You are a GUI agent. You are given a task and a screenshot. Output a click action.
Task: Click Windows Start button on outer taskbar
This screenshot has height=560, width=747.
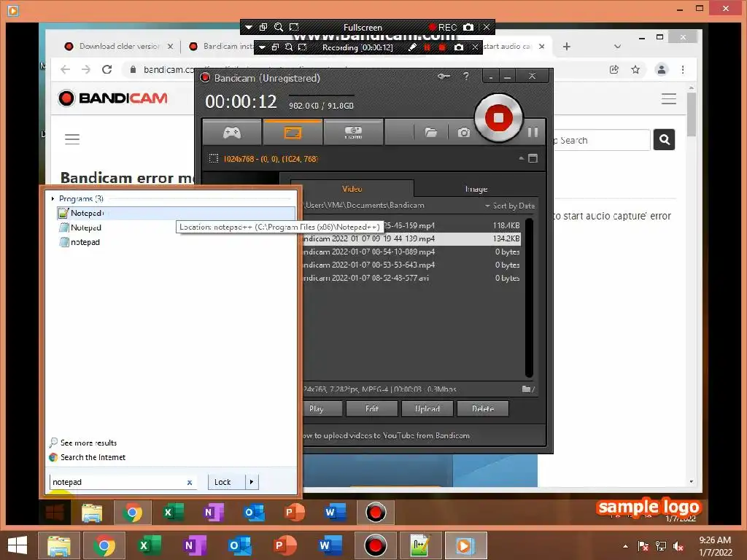(x=18, y=545)
